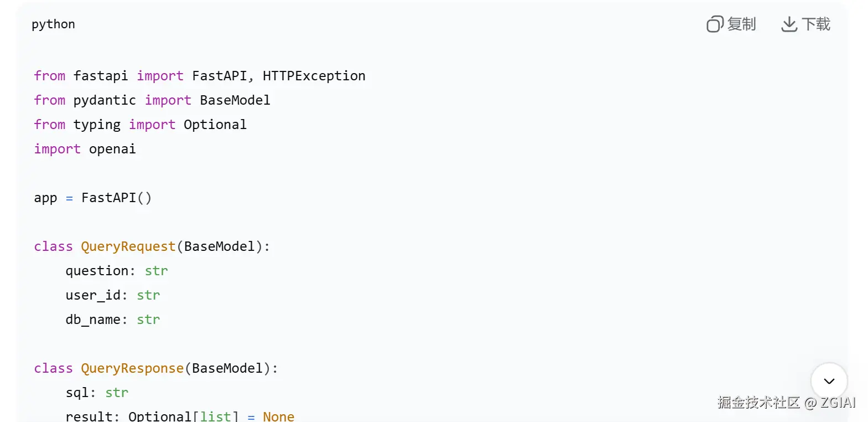Screen dimensions: 868x422
Task: Click BaseModel in the pydantic import line
Action: point(235,100)
